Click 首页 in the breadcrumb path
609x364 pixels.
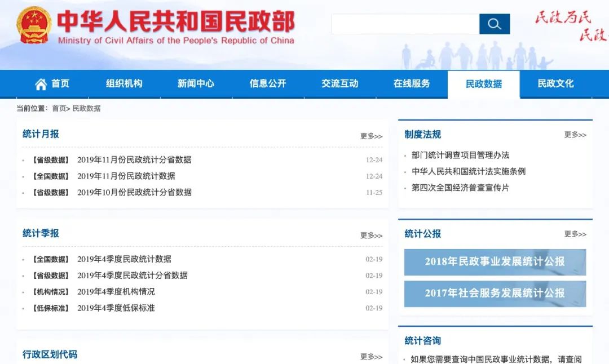click(x=59, y=108)
